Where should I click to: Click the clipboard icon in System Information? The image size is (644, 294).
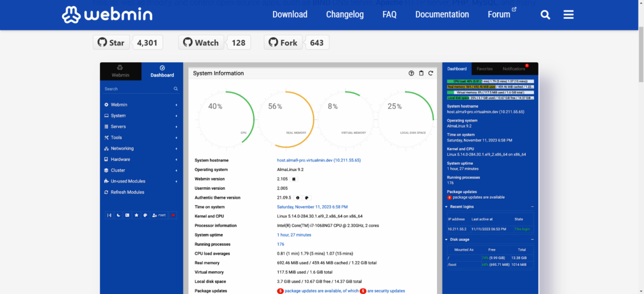(421, 73)
